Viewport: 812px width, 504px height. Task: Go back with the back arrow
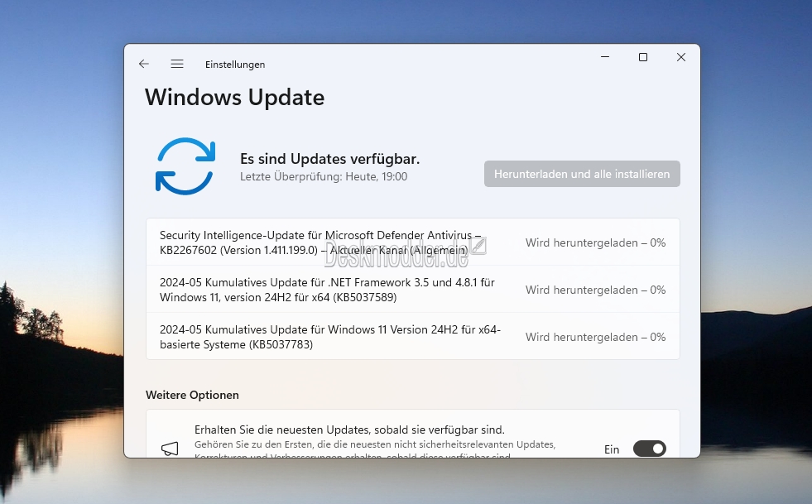(x=144, y=64)
